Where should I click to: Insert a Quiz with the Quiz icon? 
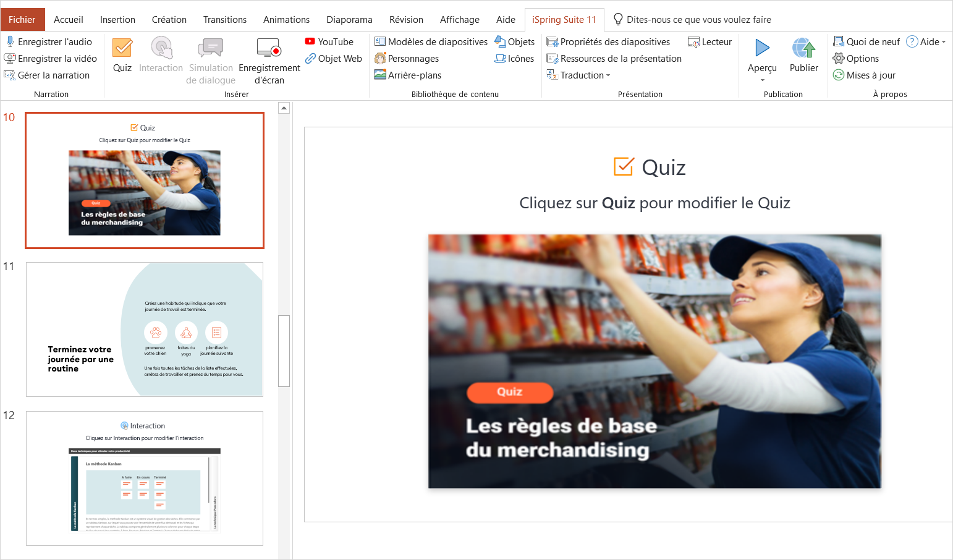click(122, 48)
